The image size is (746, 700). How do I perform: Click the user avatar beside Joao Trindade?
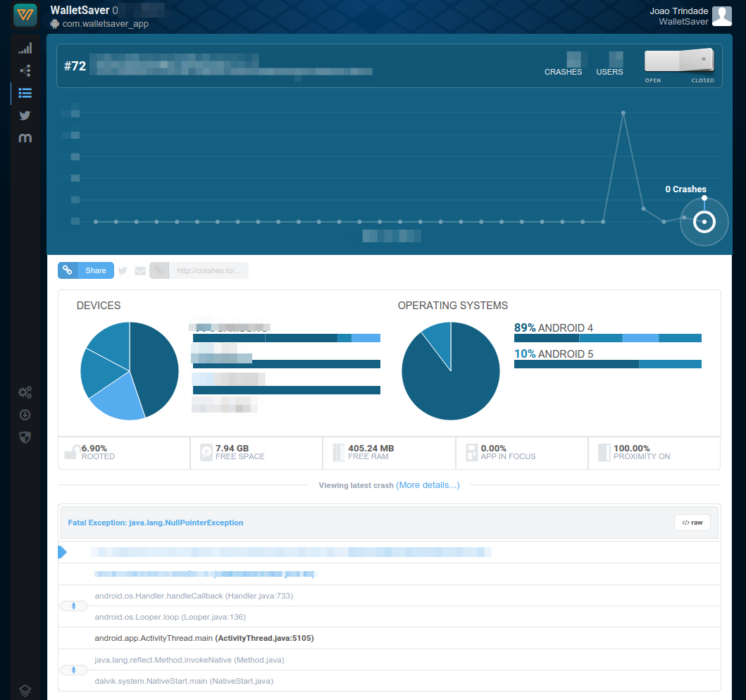click(x=722, y=16)
